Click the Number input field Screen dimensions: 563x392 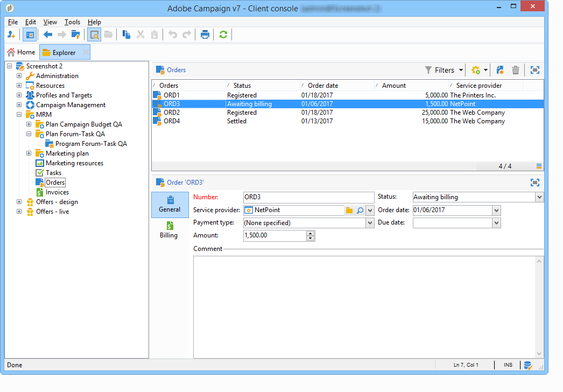coord(308,197)
